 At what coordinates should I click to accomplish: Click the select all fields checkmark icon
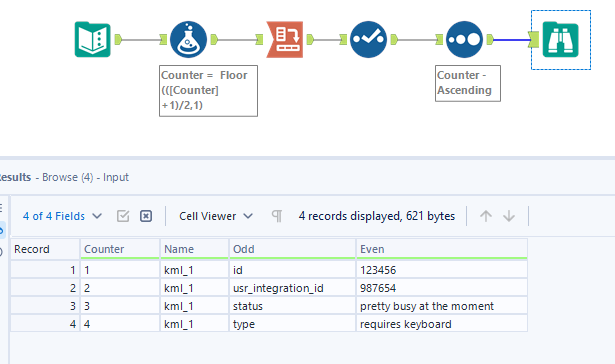tap(123, 216)
